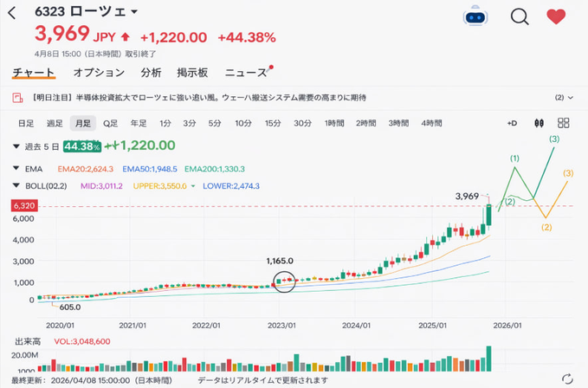Click the 2024/01 date axis label
The image size is (588, 388).
tap(356, 326)
